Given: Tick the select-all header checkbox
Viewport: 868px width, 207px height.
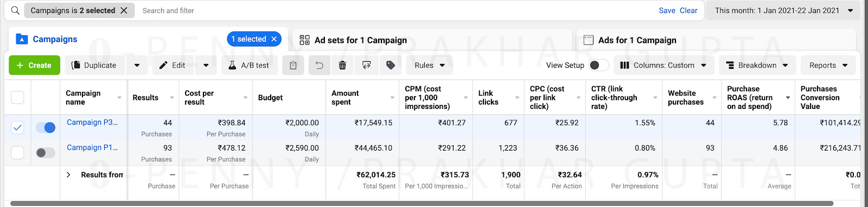Looking at the screenshot, I should (17, 98).
